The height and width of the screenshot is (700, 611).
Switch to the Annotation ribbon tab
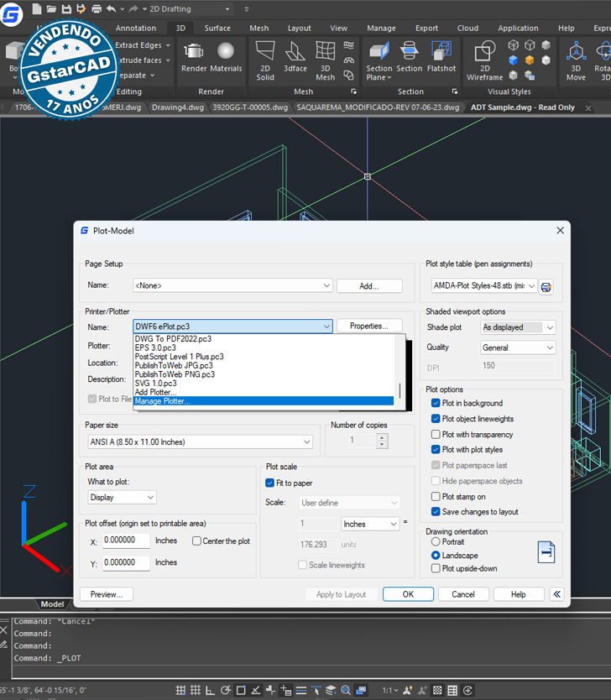pyautogui.click(x=136, y=29)
